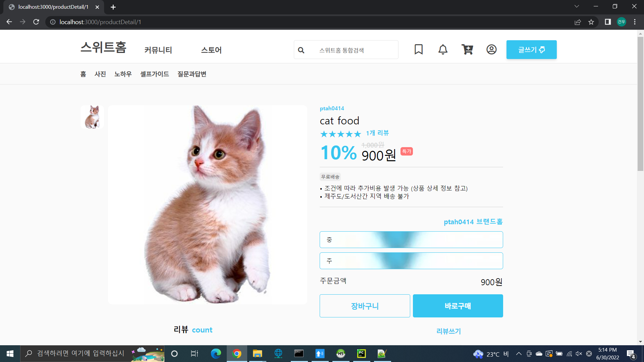The image size is (644, 362).
Task: Open File Explorer from the taskbar
Action: [x=257, y=354]
